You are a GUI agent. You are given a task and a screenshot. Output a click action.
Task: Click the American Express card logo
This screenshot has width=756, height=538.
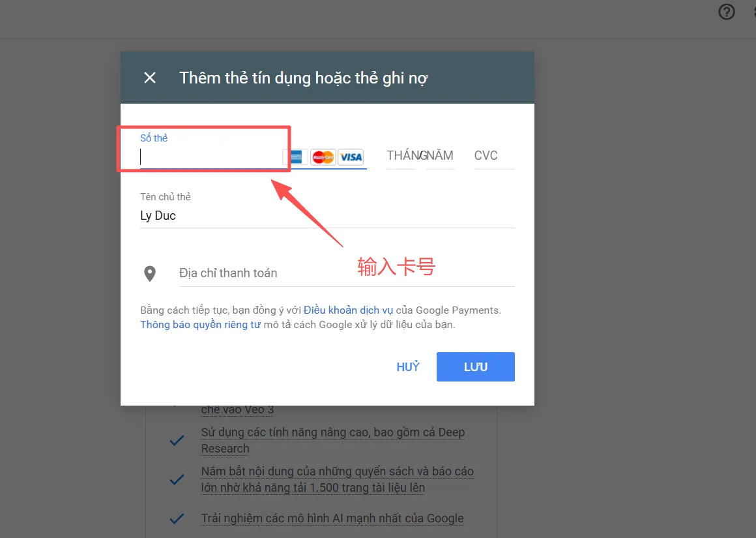(295, 157)
